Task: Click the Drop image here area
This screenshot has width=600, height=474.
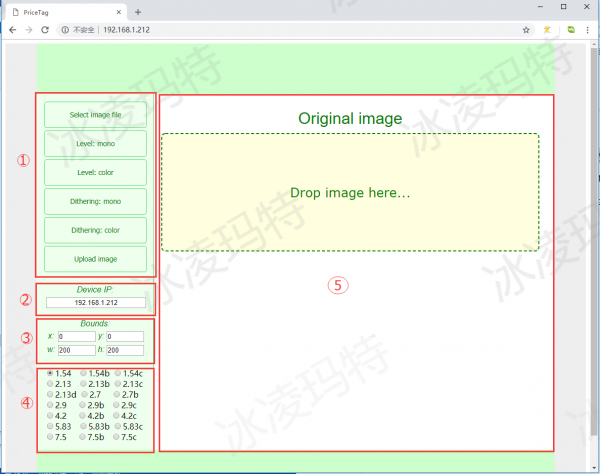Action: (x=350, y=192)
